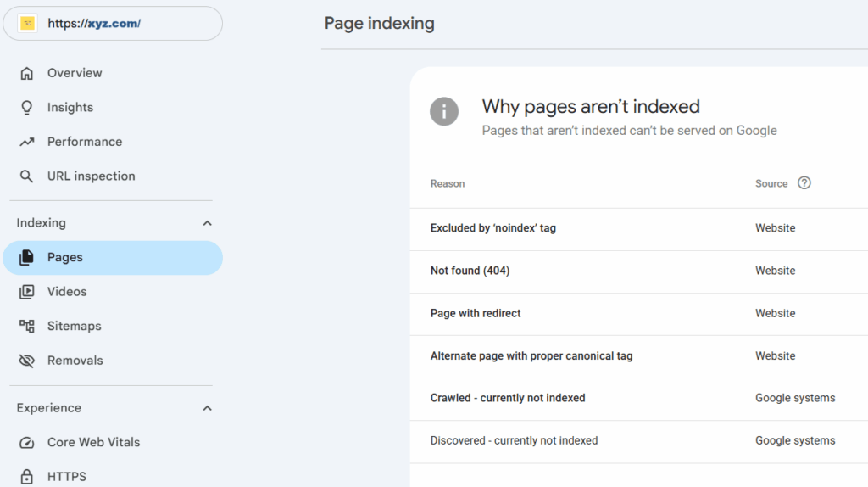The image size is (868, 487).
Task: Open Crawled - currently not indexed row
Action: [639, 400]
